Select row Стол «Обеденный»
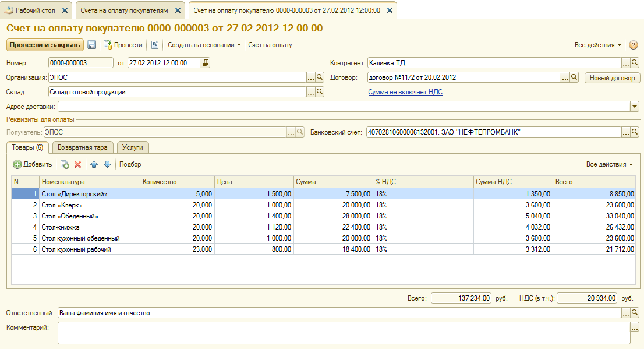The height and width of the screenshot is (349, 644). [x=323, y=216]
